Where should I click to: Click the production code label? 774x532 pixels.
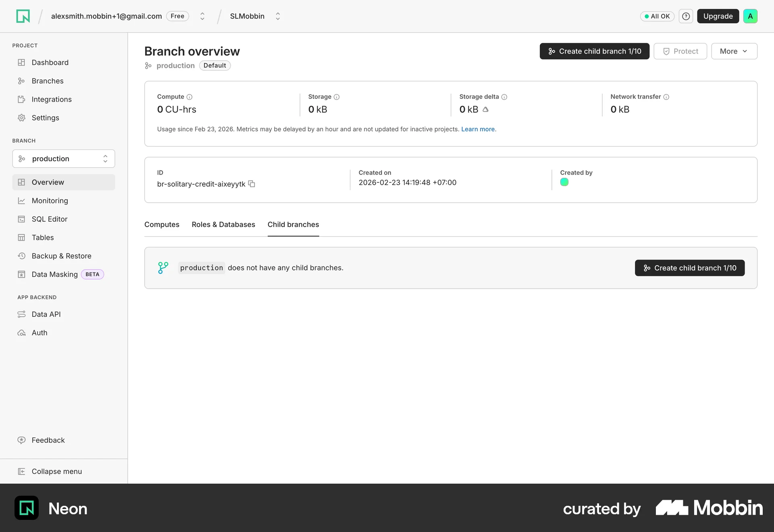click(202, 268)
